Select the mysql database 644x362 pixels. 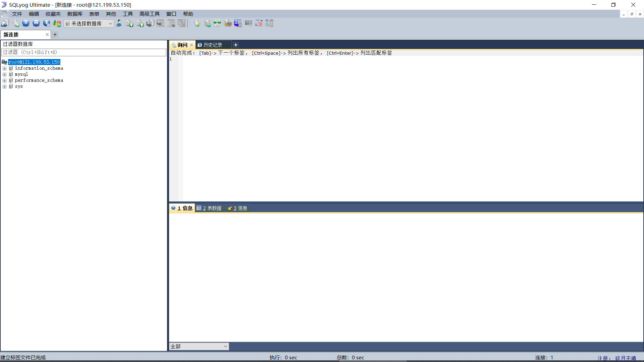click(21, 74)
